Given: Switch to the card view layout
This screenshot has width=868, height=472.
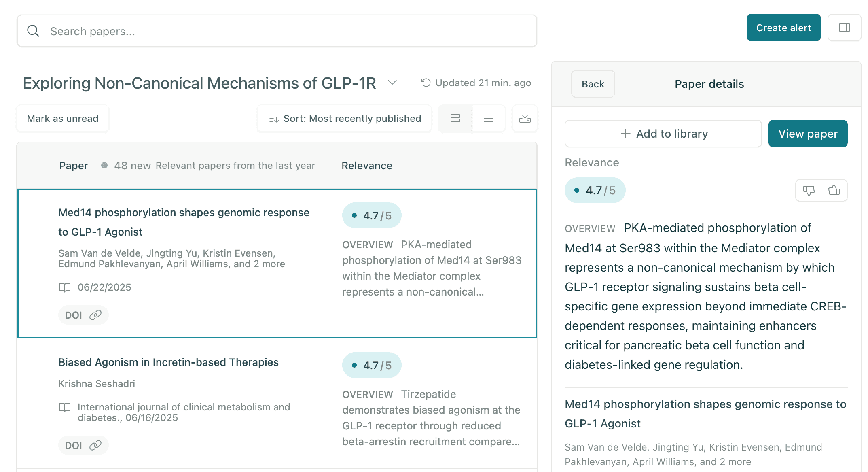Looking at the screenshot, I should click(455, 118).
